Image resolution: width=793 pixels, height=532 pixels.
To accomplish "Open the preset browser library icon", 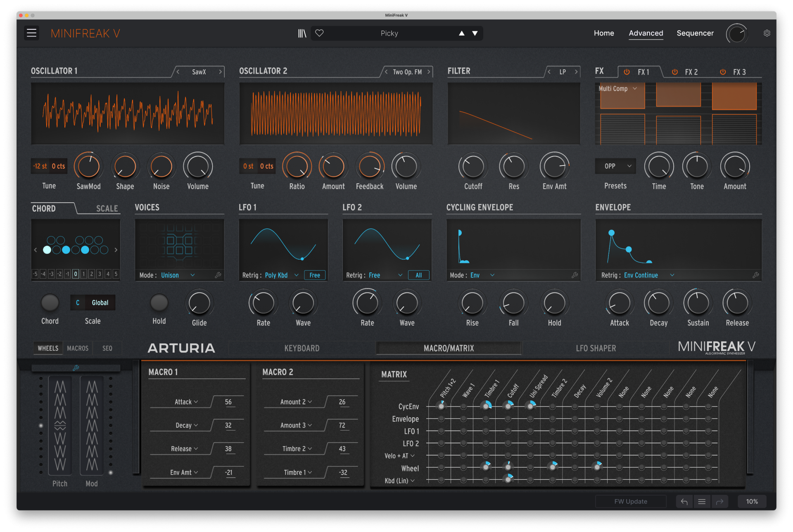I will [302, 33].
